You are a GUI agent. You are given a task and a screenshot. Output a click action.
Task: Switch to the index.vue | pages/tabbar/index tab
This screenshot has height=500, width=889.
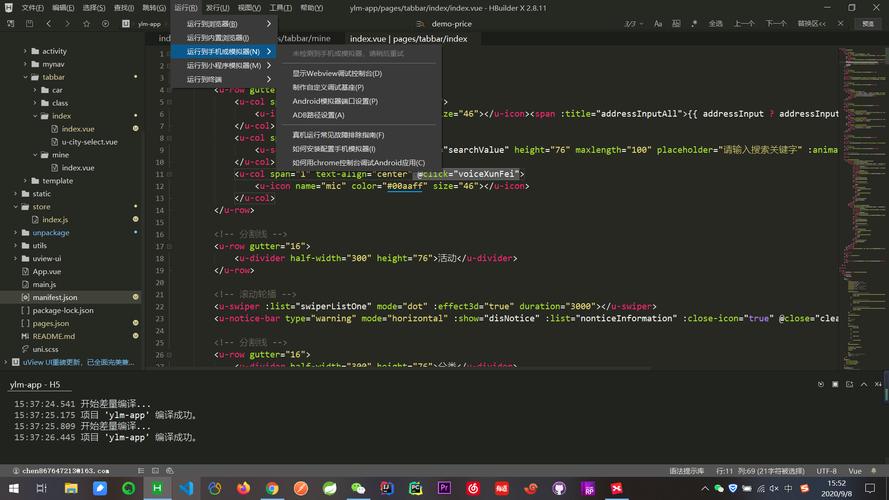[x=408, y=39]
